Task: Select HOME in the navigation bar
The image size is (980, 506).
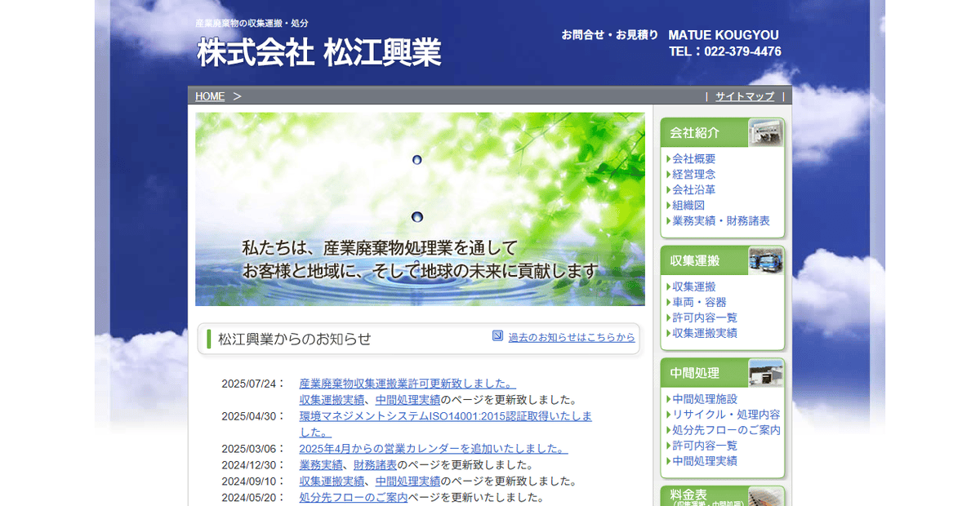Action: [208, 95]
